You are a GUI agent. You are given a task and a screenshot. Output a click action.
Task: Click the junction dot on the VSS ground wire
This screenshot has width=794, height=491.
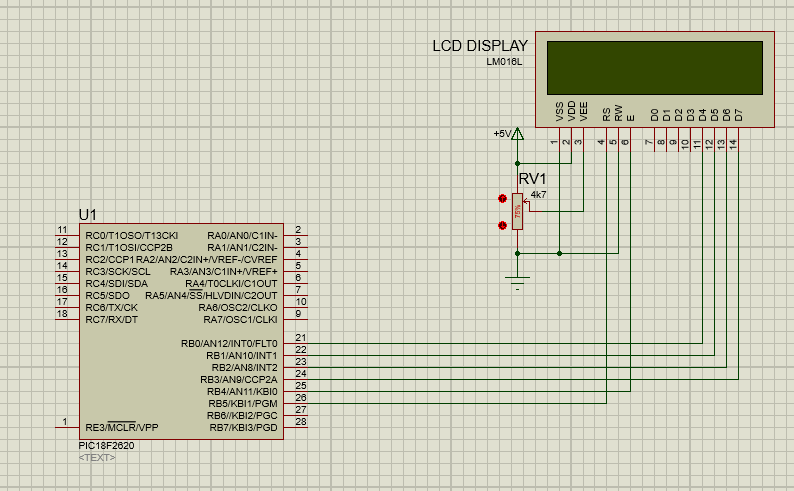pyautogui.click(x=560, y=253)
